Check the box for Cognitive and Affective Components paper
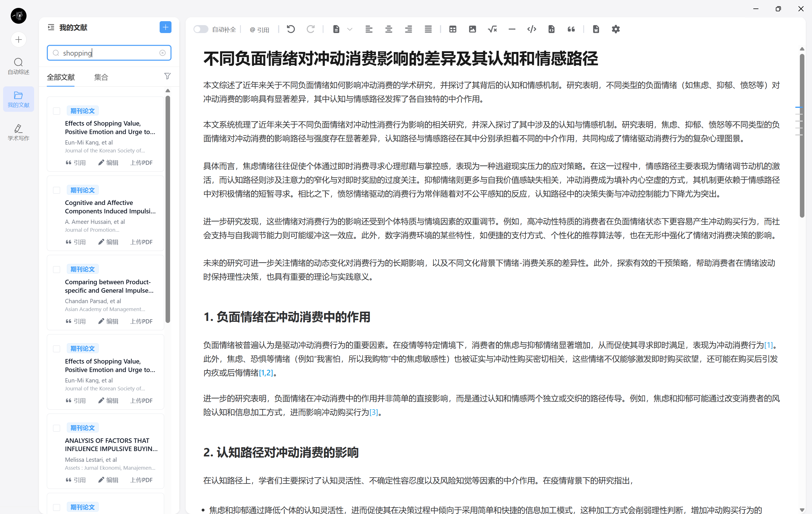 point(56,190)
